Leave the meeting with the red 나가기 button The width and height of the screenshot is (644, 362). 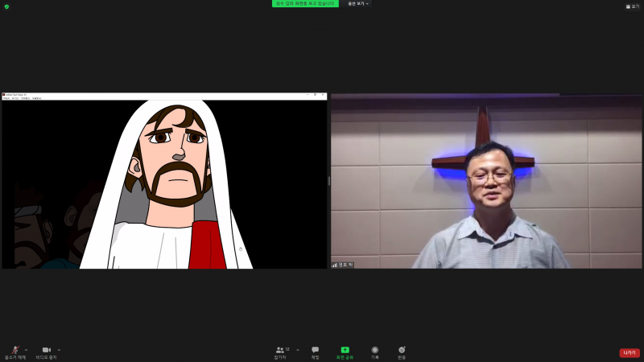(x=630, y=353)
